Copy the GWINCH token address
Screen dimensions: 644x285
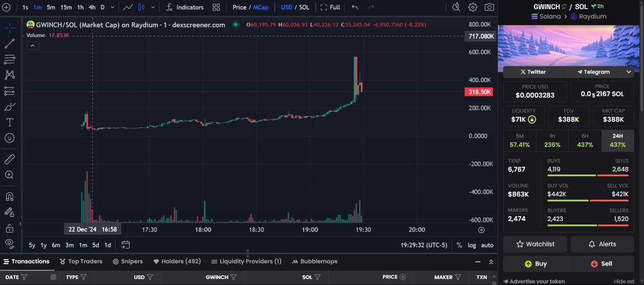point(564,6)
